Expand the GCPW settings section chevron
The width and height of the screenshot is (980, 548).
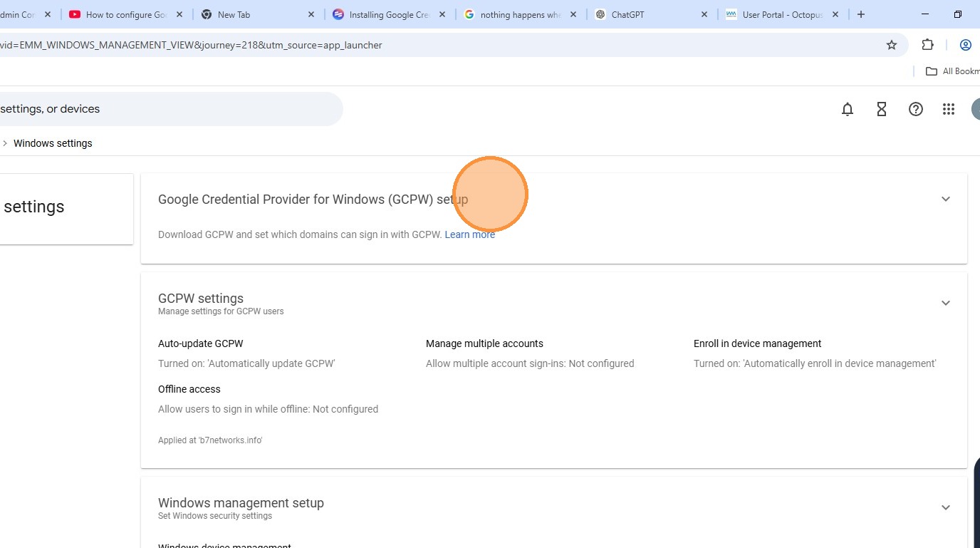946,303
